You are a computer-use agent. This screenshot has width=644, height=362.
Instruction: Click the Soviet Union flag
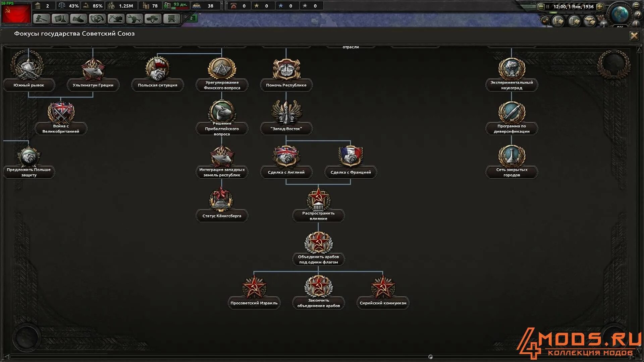coord(16,13)
